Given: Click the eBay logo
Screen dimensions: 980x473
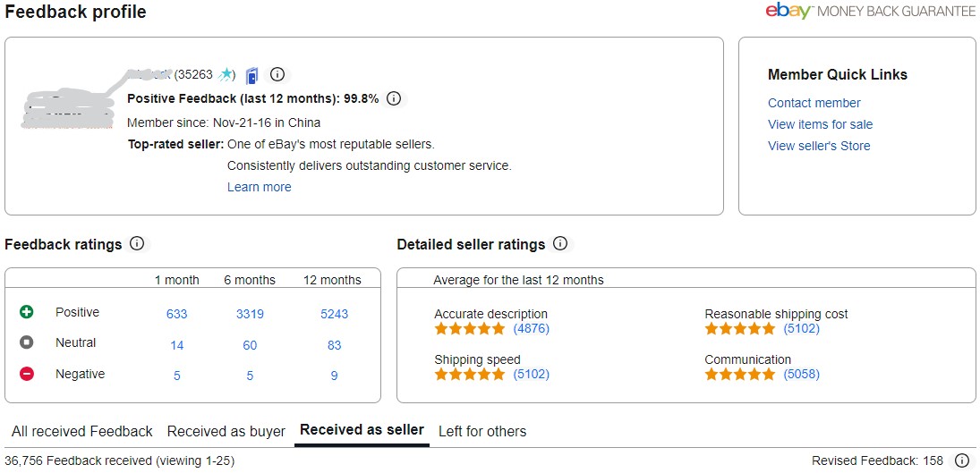Looking at the screenshot, I should (x=788, y=12).
